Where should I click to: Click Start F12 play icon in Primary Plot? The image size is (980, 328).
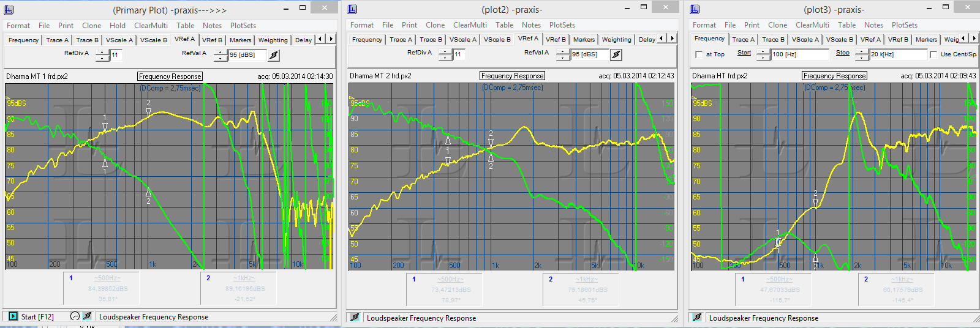pyautogui.click(x=13, y=316)
